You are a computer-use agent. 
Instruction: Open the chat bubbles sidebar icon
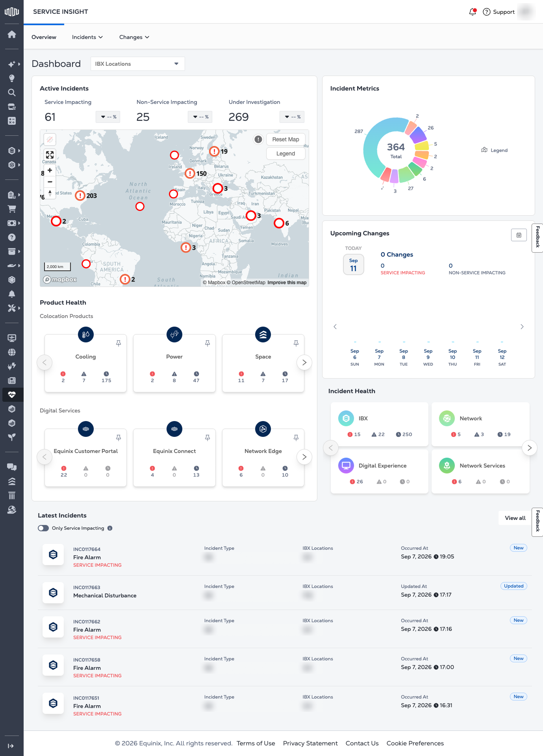pyautogui.click(x=12, y=467)
